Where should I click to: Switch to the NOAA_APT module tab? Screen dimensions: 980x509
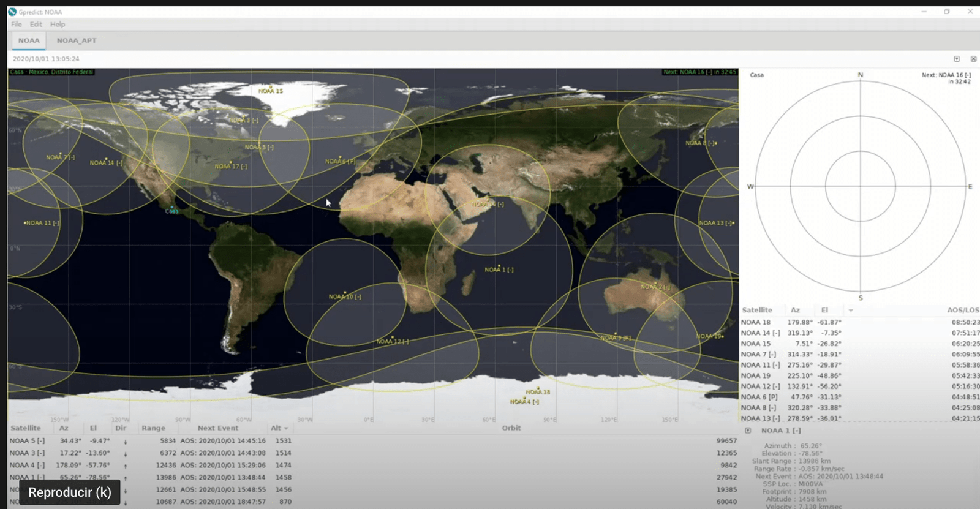pyautogui.click(x=77, y=40)
